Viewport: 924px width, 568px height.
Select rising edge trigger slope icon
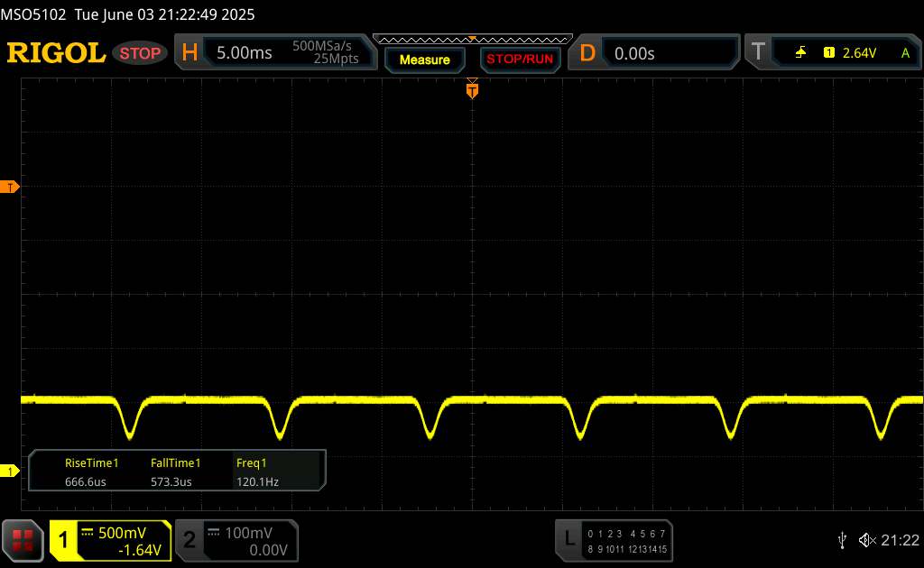pos(800,53)
